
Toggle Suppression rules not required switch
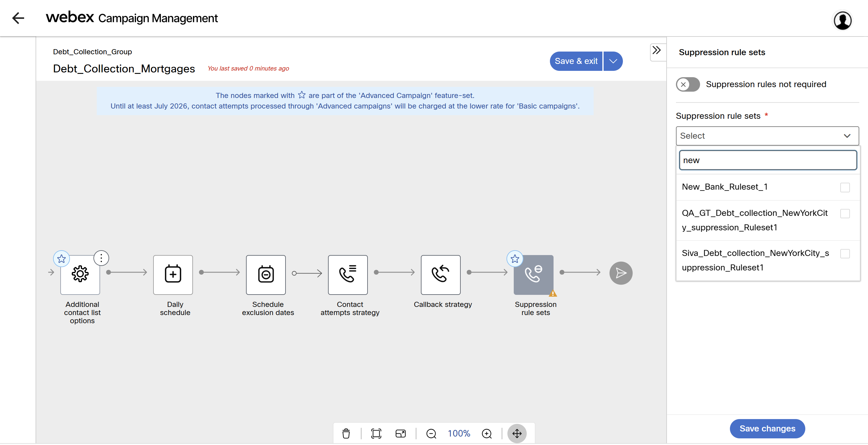(688, 84)
